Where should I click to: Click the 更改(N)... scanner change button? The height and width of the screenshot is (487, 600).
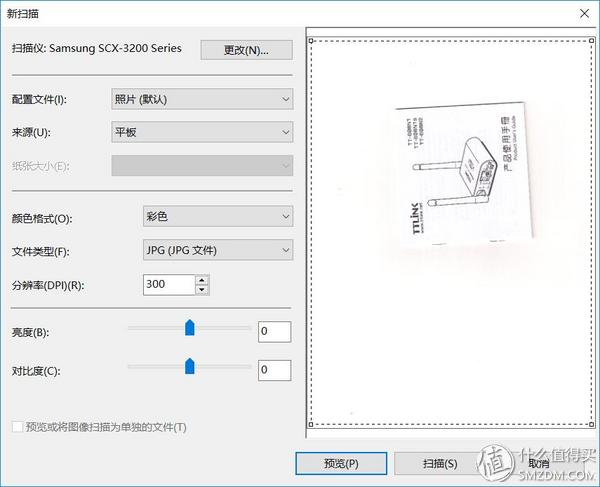[x=246, y=50]
